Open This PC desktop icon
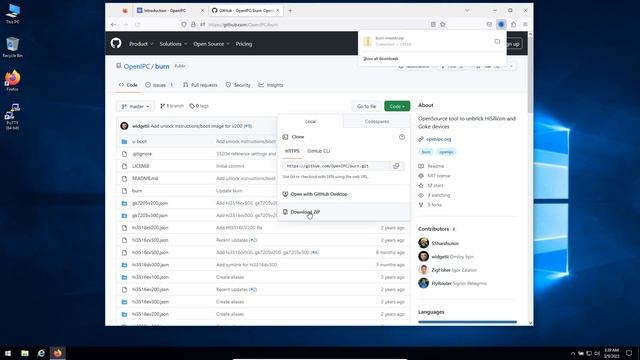This screenshot has height=360, width=640. [x=12, y=14]
